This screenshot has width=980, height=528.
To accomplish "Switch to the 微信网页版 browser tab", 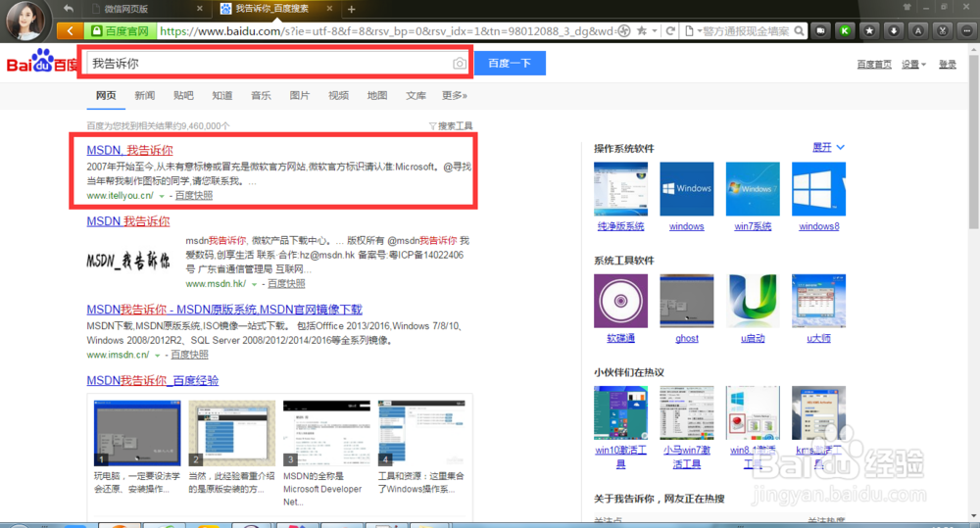I will 146,9.
